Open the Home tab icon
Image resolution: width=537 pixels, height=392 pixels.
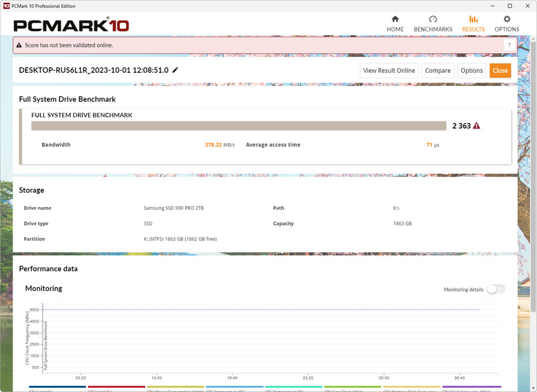395,19
